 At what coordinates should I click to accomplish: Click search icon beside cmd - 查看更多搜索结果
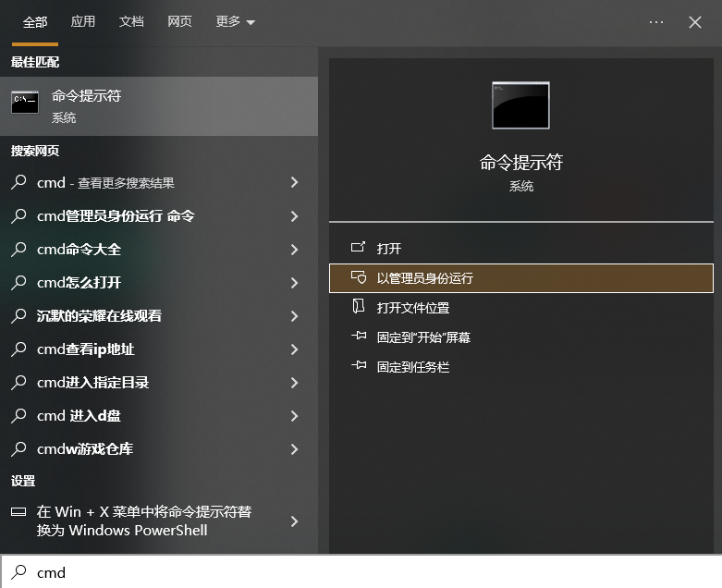click(x=18, y=182)
